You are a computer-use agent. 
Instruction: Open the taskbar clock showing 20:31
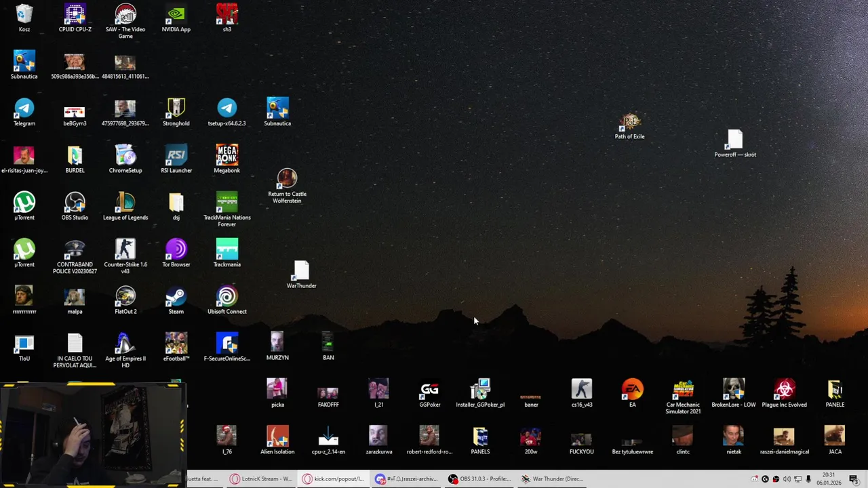click(x=828, y=479)
